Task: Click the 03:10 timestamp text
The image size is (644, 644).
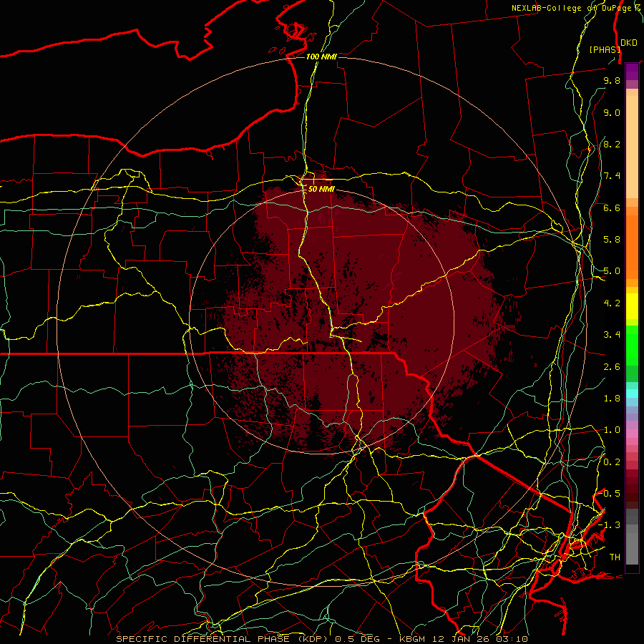Action: [x=513, y=639]
